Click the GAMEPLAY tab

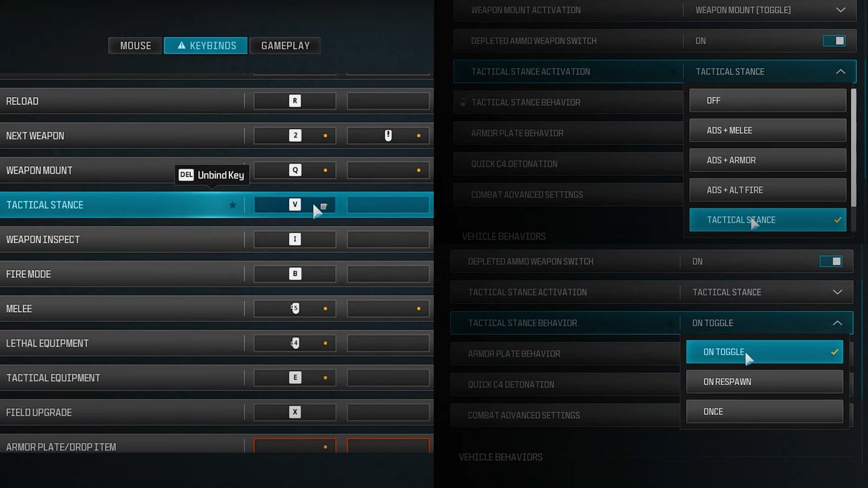pos(285,45)
